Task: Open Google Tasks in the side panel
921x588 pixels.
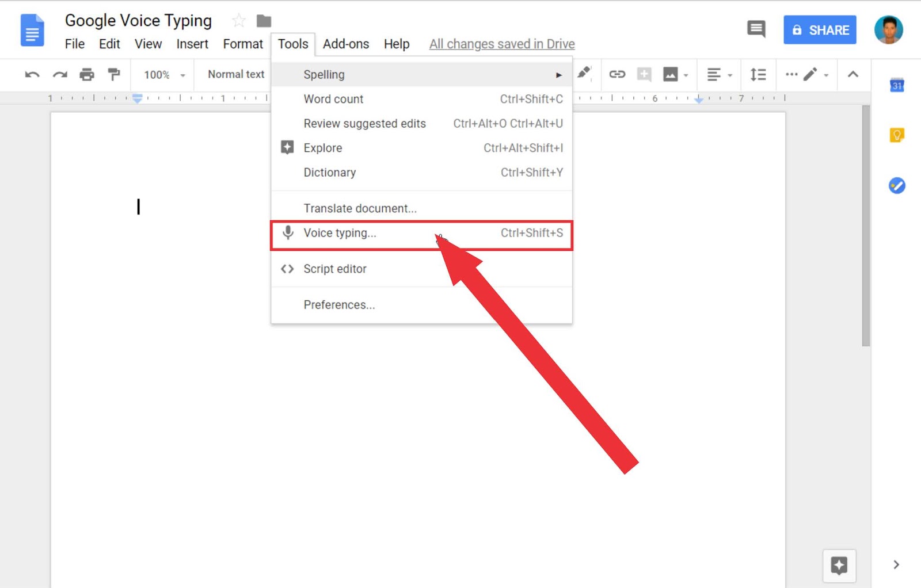Action: pos(897,185)
